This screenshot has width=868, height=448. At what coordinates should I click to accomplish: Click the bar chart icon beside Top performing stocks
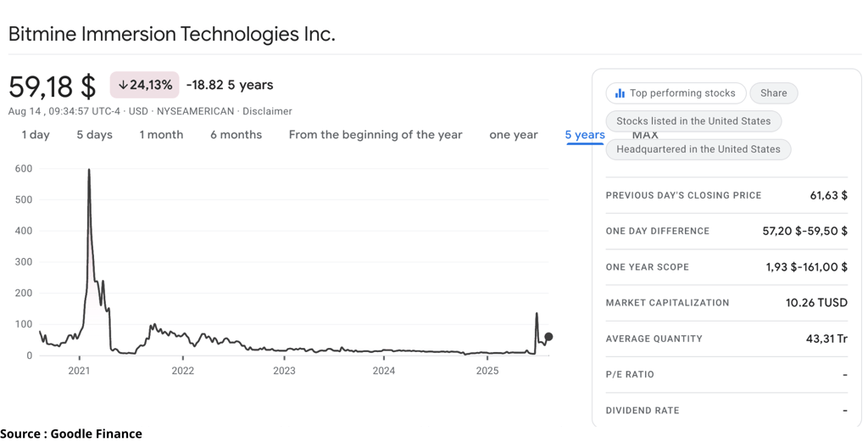pyautogui.click(x=620, y=93)
